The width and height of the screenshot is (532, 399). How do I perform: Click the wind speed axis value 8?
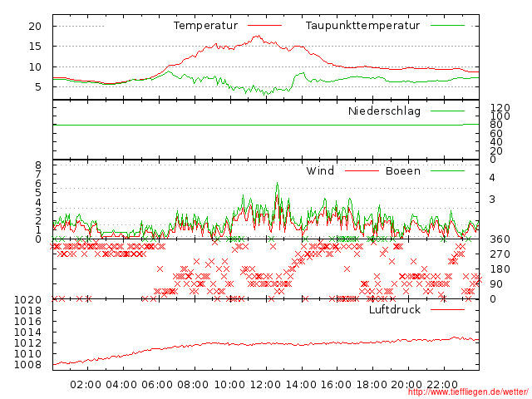click(38, 165)
